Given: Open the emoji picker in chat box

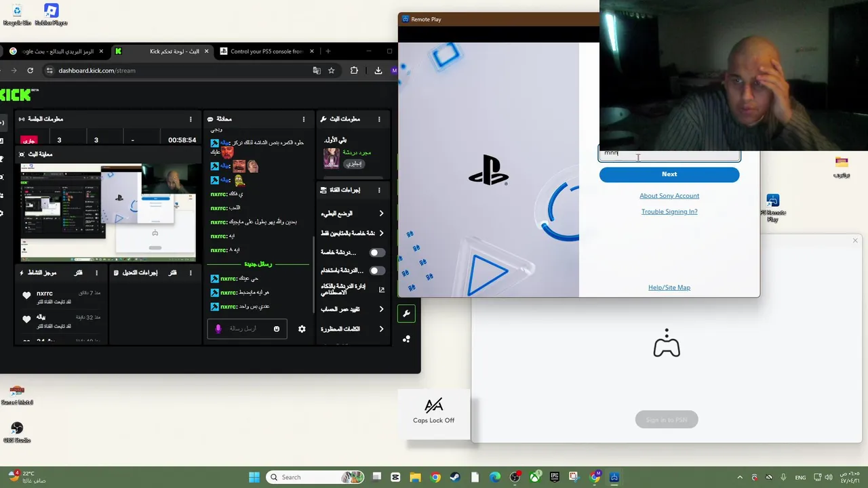Looking at the screenshot, I should coord(276,329).
